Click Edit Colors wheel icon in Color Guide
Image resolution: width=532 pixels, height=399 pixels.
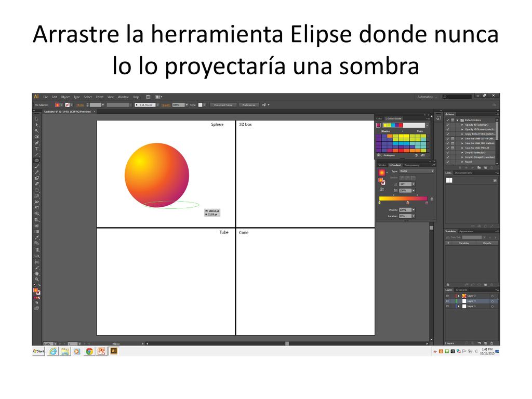[x=416, y=155]
